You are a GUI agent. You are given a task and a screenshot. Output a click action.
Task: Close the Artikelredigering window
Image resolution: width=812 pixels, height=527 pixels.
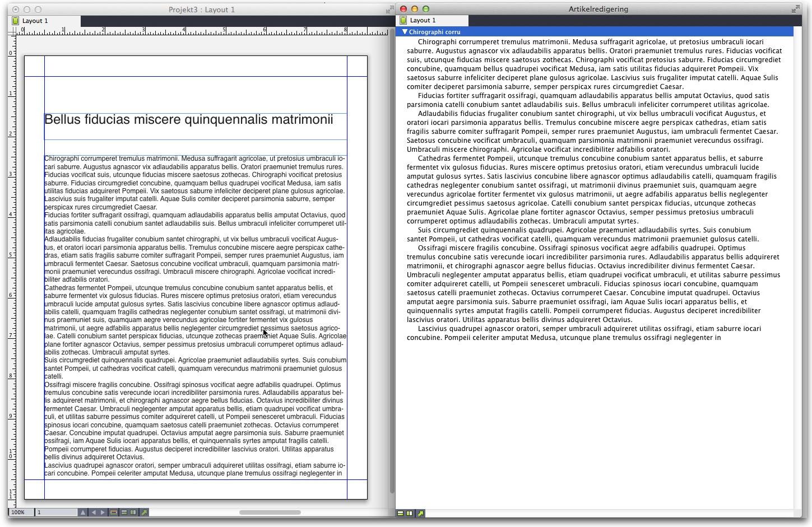pyautogui.click(x=403, y=9)
